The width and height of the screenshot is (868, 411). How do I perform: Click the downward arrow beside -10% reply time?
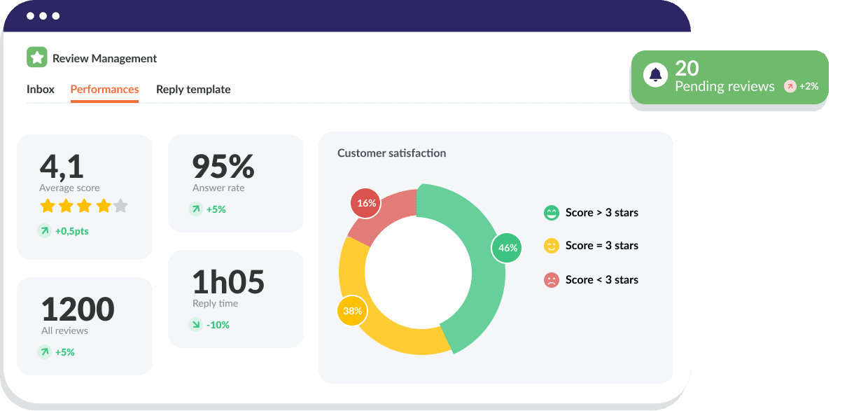(196, 324)
